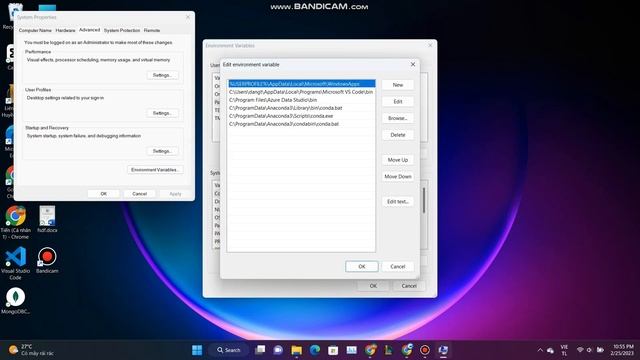Open Startup and Recovery Settings button
The width and height of the screenshot is (640, 360).
[x=162, y=151]
